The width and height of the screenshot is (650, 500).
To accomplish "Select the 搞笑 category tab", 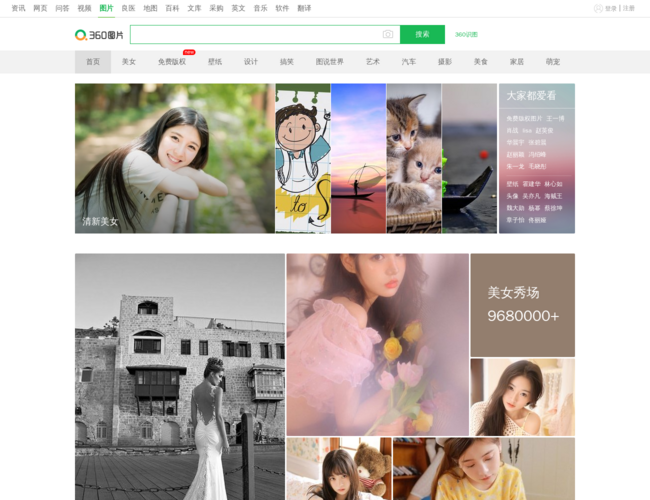I will [x=287, y=62].
